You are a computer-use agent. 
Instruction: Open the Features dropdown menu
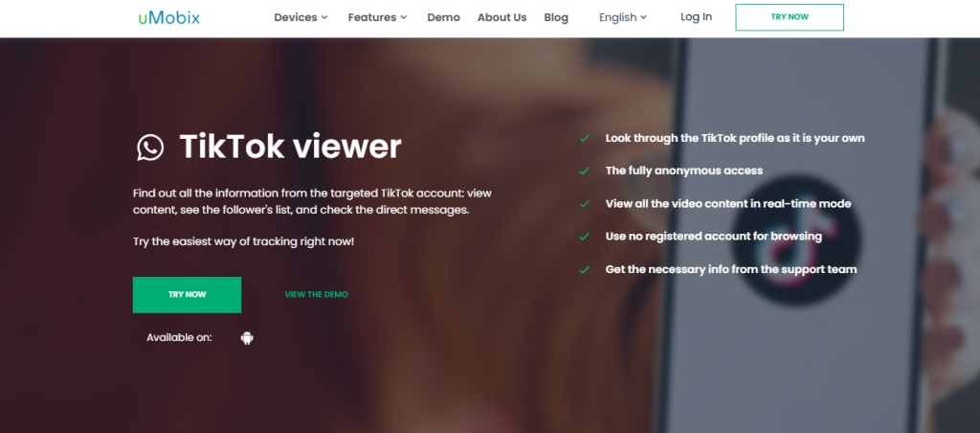click(x=377, y=17)
